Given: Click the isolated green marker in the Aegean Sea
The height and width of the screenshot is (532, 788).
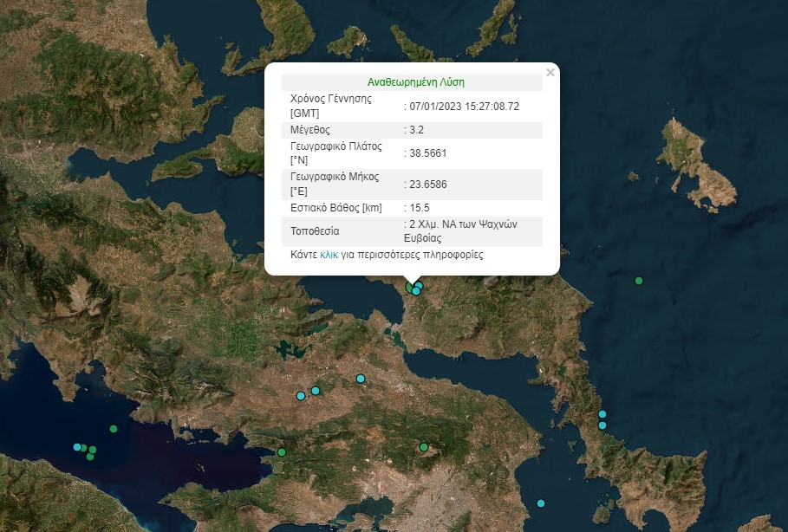Looking at the screenshot, I should 639,281.
